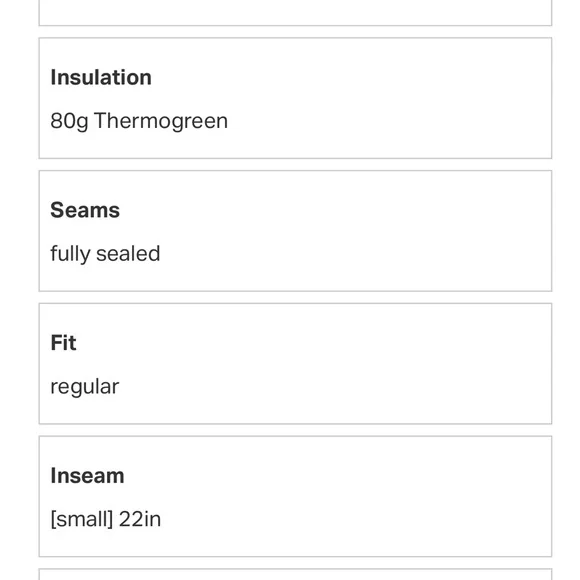
Task: Click the word fully
Action: 70,254
